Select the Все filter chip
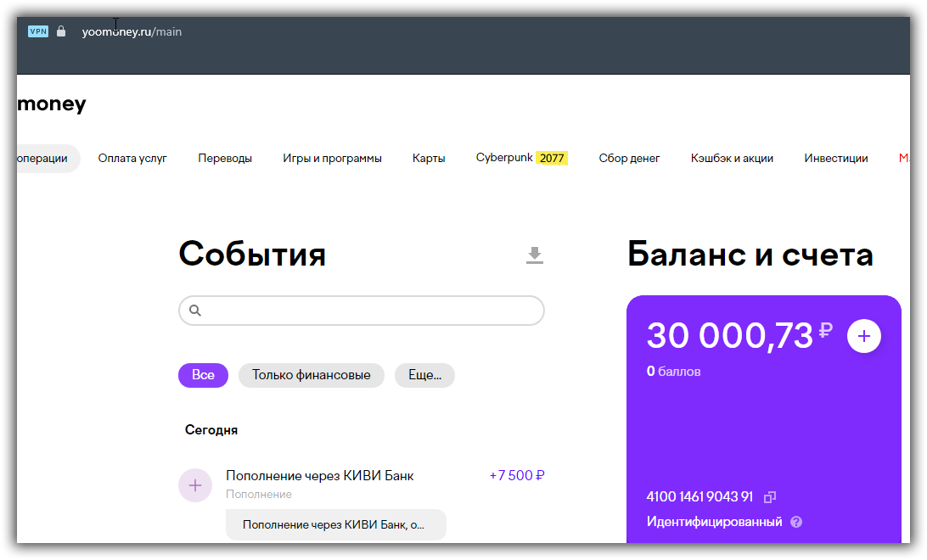This screenshot has width=927, height=560. click(203, 375)
